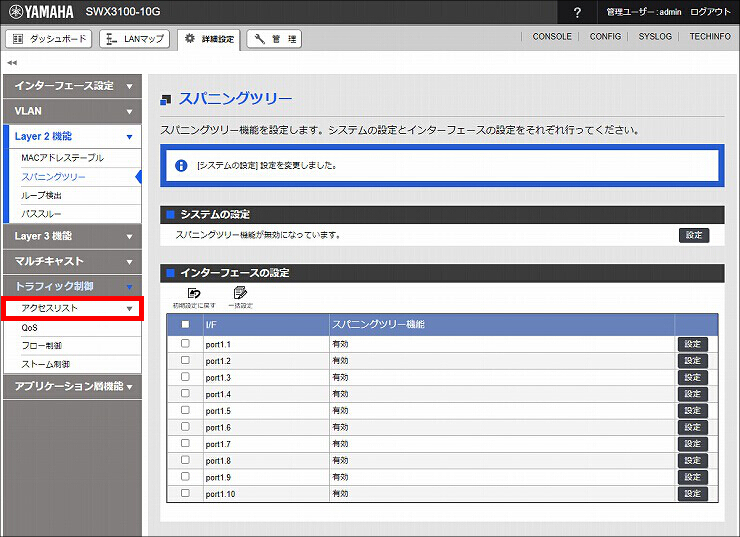740x537 pixels.
Task: Switch to the 詳細設定 tab
Action: click(x=209, y=39)
